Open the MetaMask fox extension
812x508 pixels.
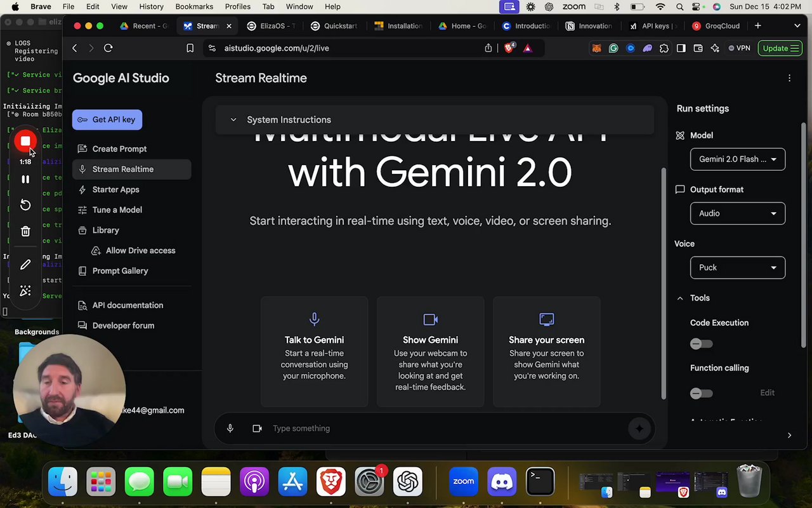click(596, 48)
